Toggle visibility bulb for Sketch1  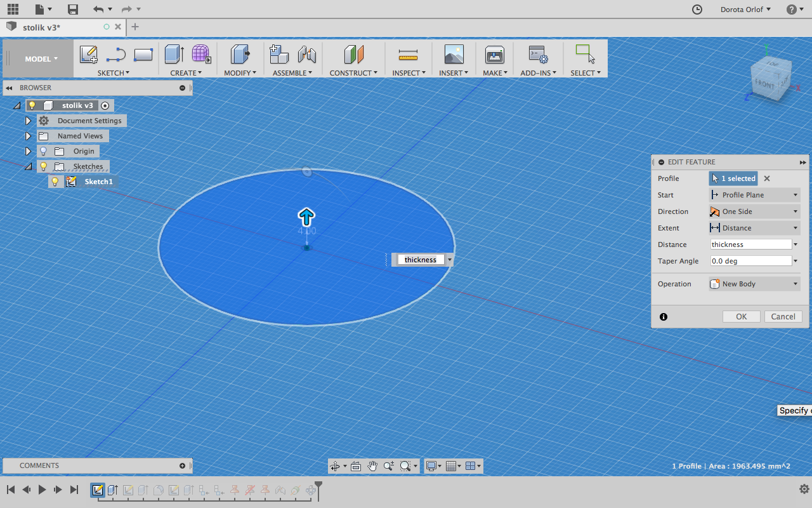(55, 182)
